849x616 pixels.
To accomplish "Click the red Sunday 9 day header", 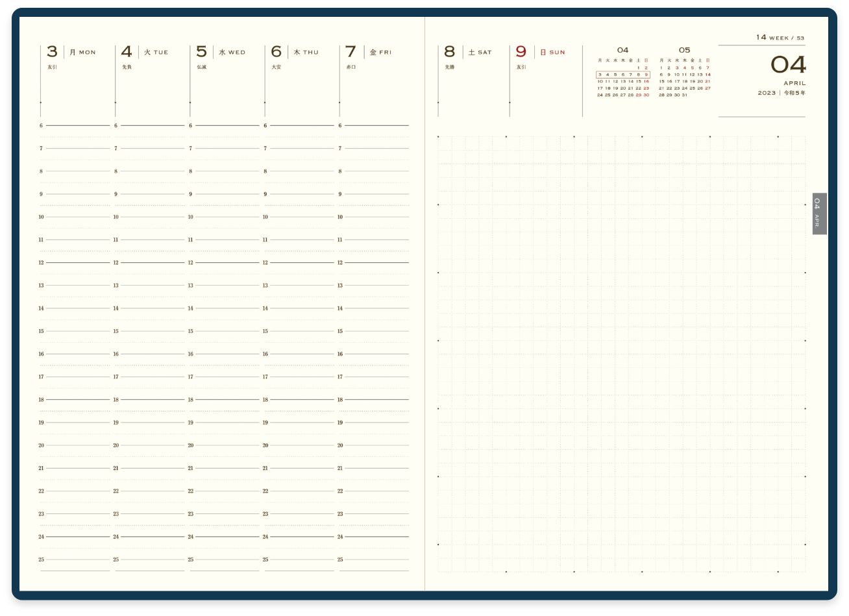I will coord(540,52).
